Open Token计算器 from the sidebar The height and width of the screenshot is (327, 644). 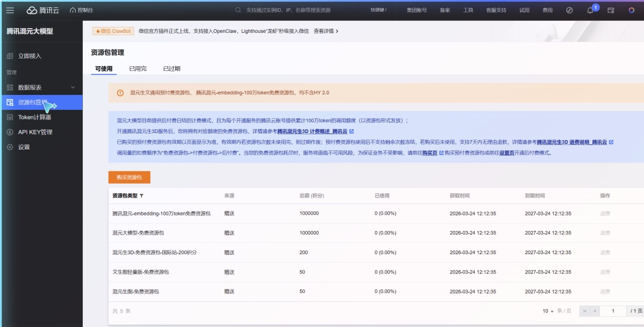click(35, 117)
